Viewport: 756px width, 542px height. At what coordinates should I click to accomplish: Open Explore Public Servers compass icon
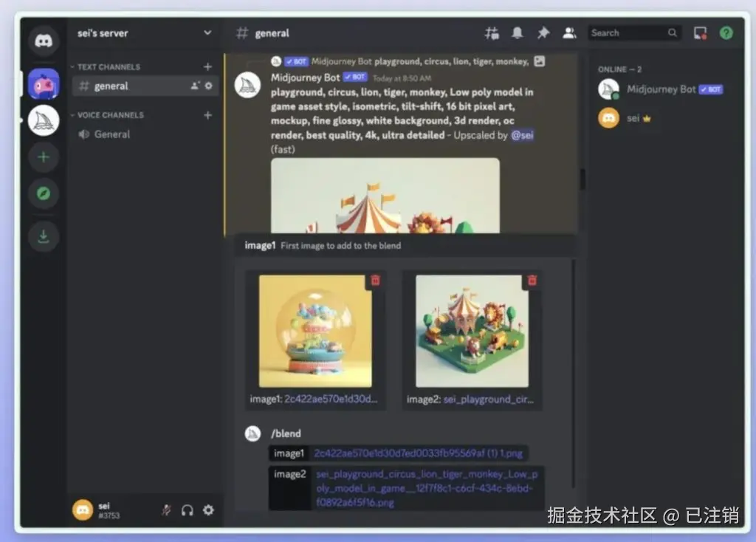click(x=44, y=194)
